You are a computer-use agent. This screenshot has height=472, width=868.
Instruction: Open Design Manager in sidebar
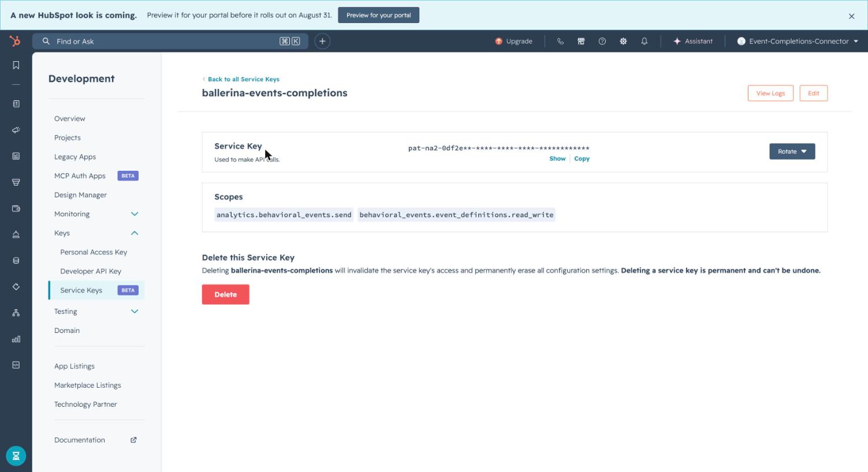(80, 194)
